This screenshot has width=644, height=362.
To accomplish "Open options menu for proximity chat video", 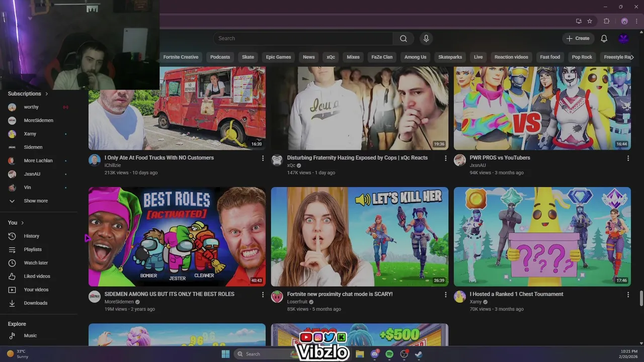I will (x=445, y=295).
